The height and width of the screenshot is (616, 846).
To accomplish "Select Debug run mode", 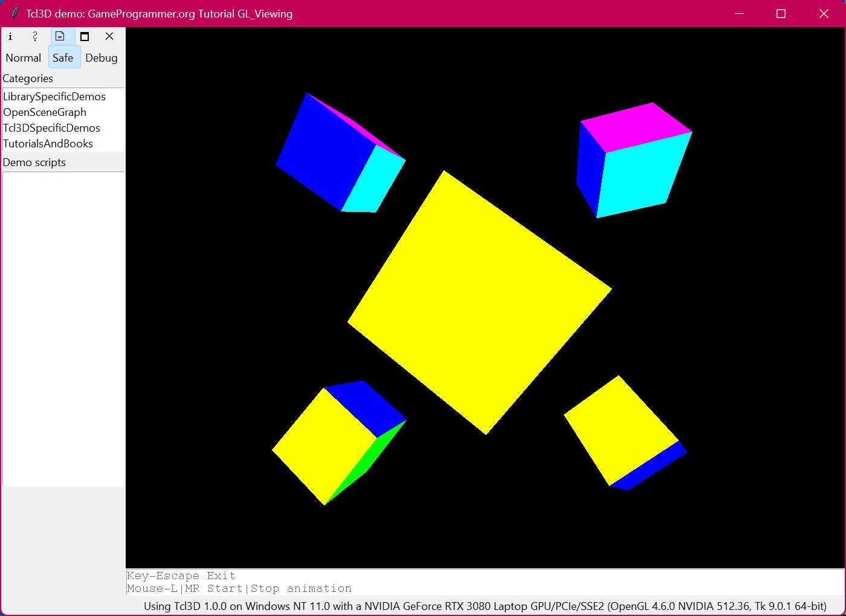I will [x=102, y=58].
